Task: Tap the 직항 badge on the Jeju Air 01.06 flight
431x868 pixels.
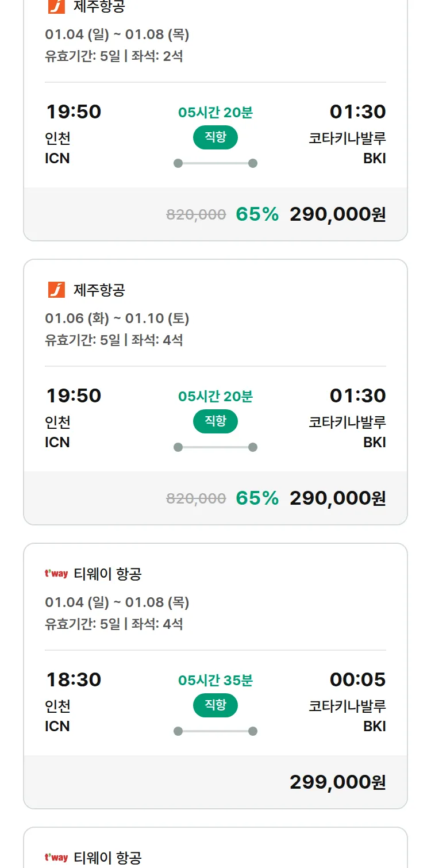Action: pos(215,421)
